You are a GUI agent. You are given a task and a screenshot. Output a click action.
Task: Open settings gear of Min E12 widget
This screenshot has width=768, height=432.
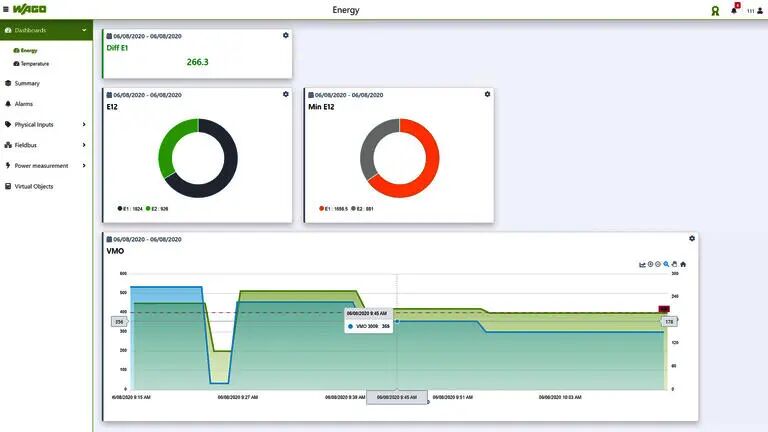click(487, 94)
